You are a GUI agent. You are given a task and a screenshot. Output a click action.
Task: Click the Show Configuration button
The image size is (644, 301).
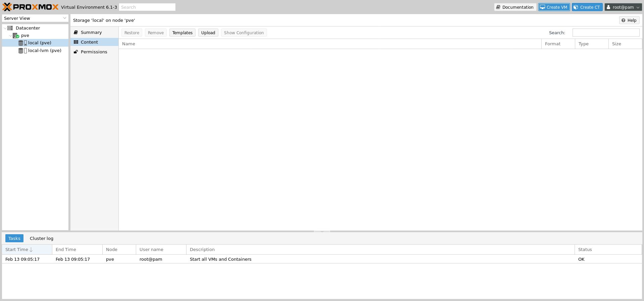click(244, 33)
